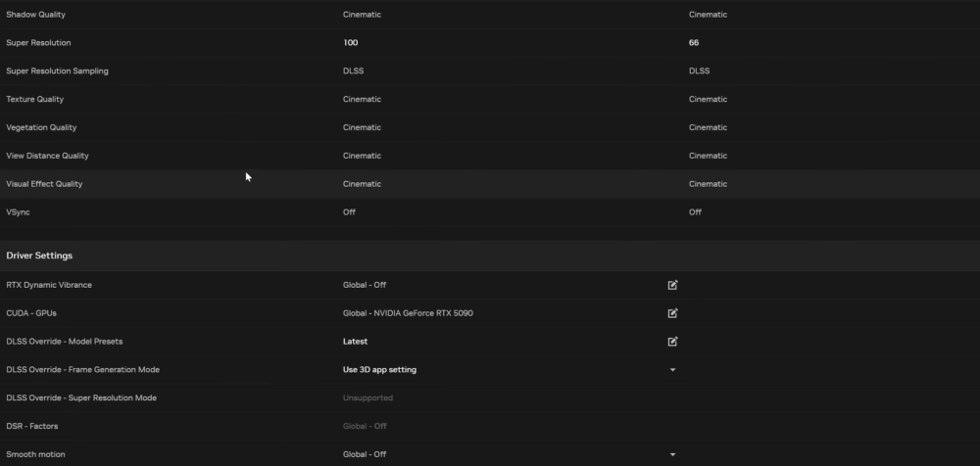
Task: Edit the RTX Dynamic Vibrance setting
Action: [672, 285]
